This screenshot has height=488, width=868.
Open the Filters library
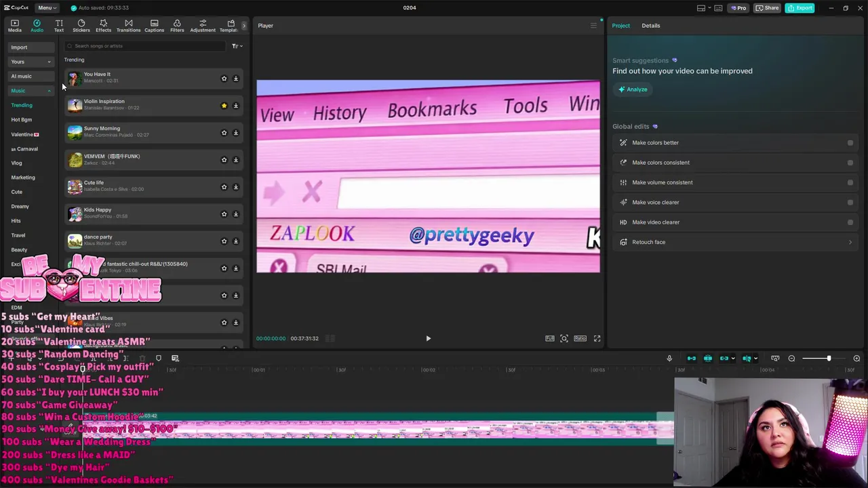pyautogui.click(x=177, y=26)
